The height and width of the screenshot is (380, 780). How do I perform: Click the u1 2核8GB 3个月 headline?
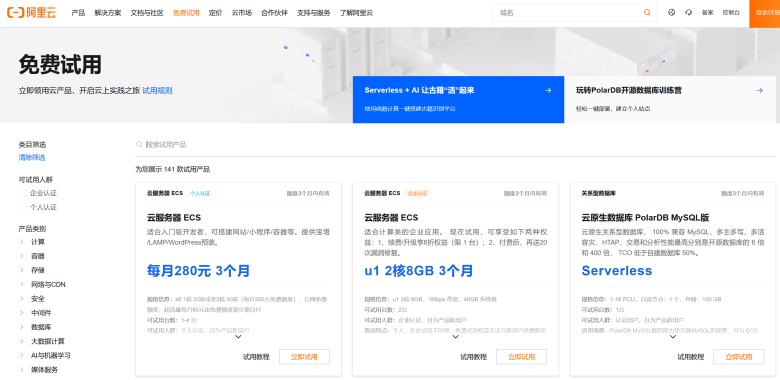click(x=418, y=271)
